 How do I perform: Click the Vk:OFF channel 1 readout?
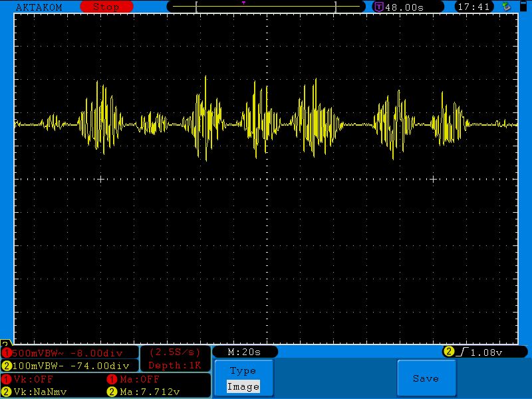point(33,379)
